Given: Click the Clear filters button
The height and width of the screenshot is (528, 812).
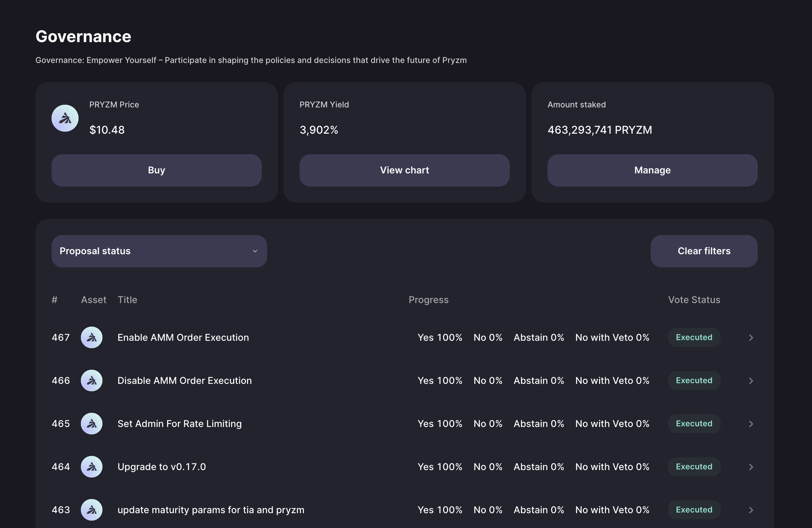Looking at the screenshot, I should [704, 251].
